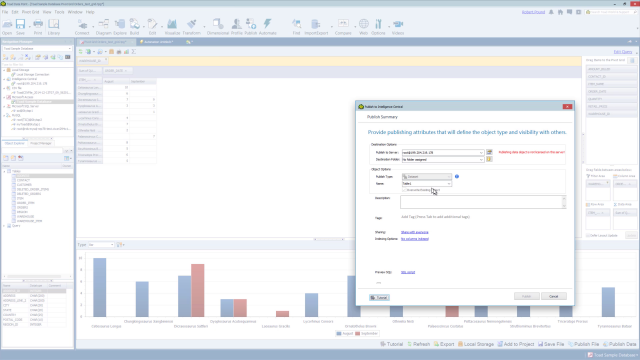Open the Explore tool
The image size is (640, 360).
tap(120, 27)
